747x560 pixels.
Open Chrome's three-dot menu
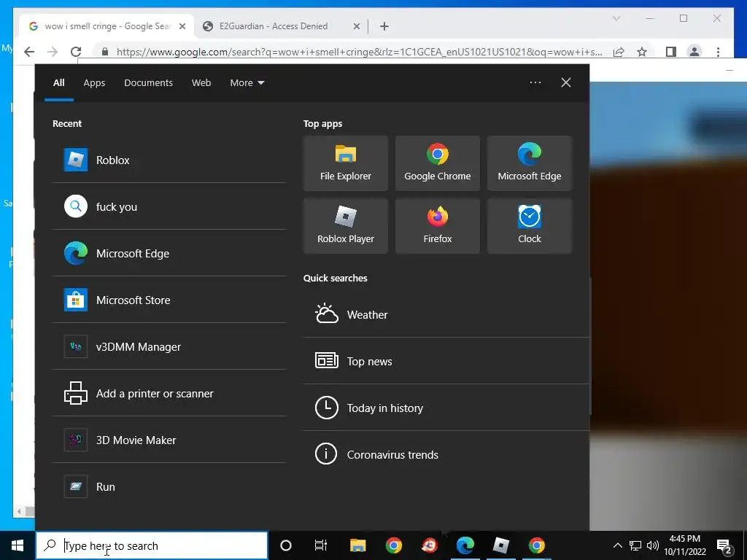[x=718, y=52]
